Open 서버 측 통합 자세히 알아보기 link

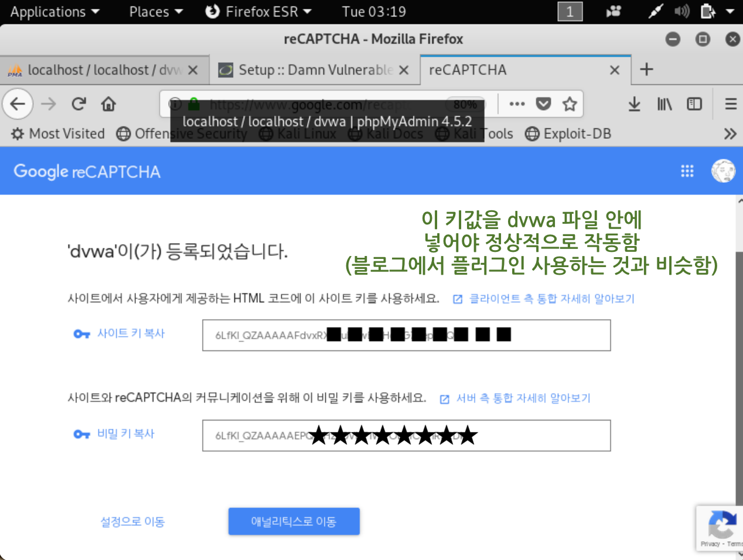(523, 398)
